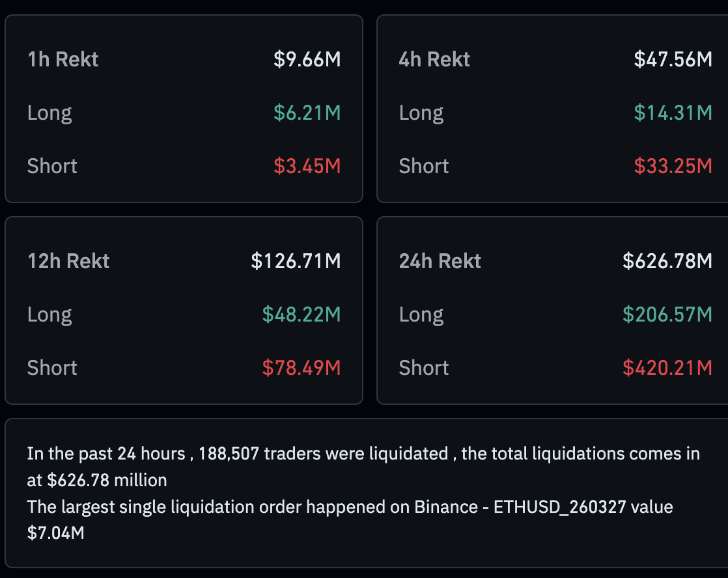Click 12h Long value $48.22M

(301, 315)
